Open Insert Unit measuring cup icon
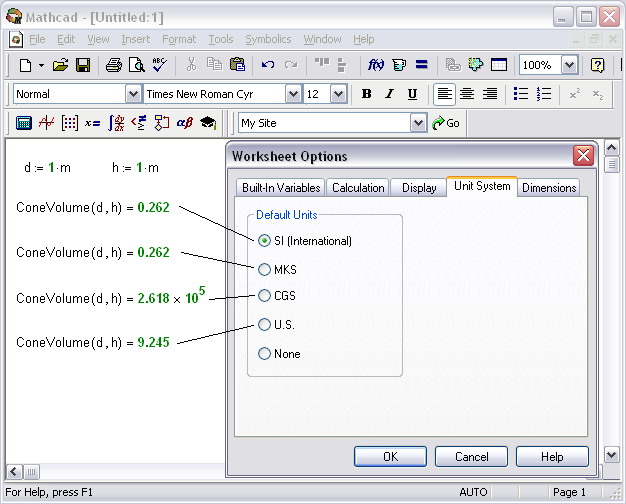Screen dimensions: 626x504 399,65
